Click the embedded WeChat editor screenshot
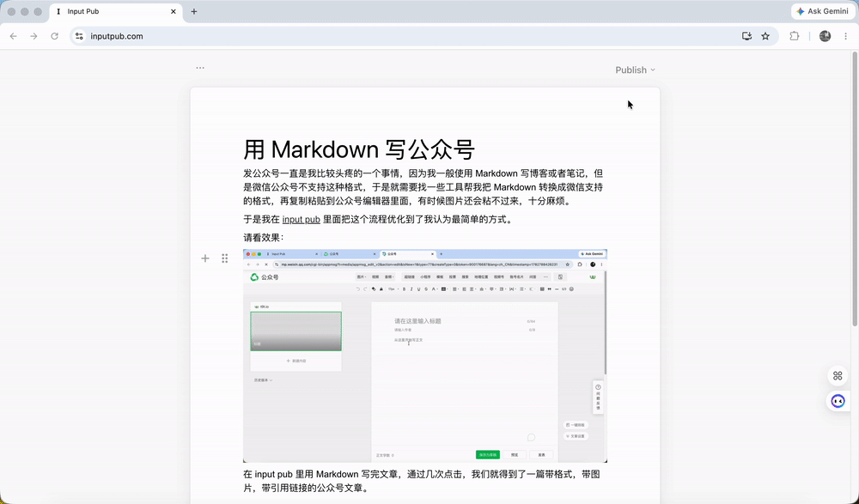The width and height of the screenshot is (859, 504). pos(425,356)
